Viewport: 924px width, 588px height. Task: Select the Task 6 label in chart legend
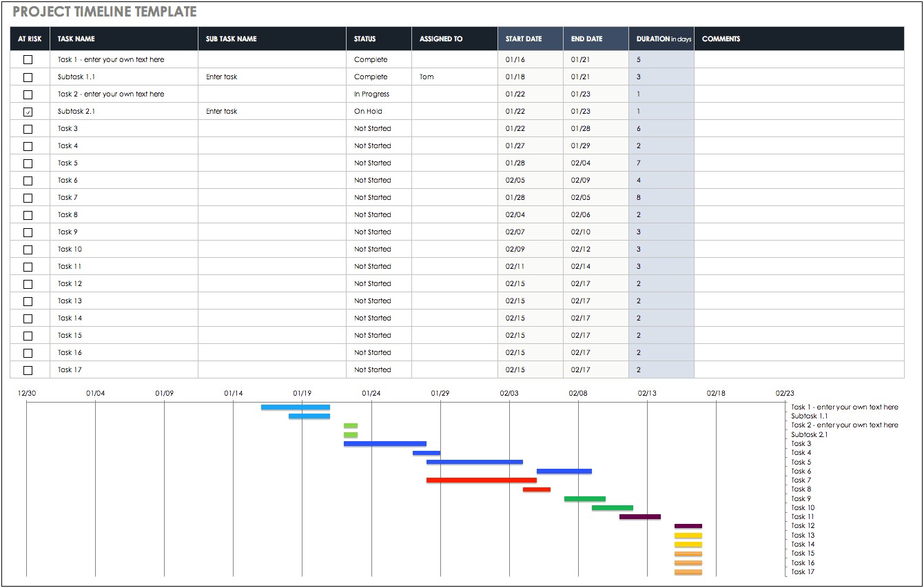click(x=801, y=472)
